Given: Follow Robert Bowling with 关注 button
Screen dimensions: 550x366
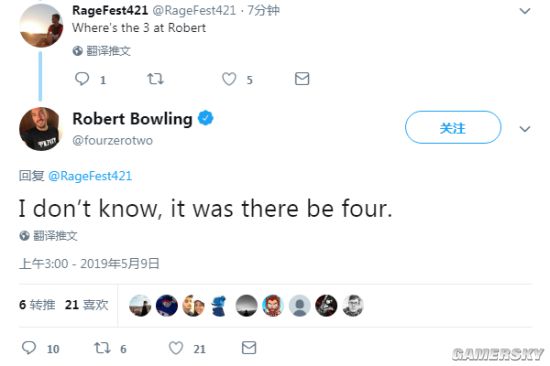Looking at the screenshot, I should point(453,127).
